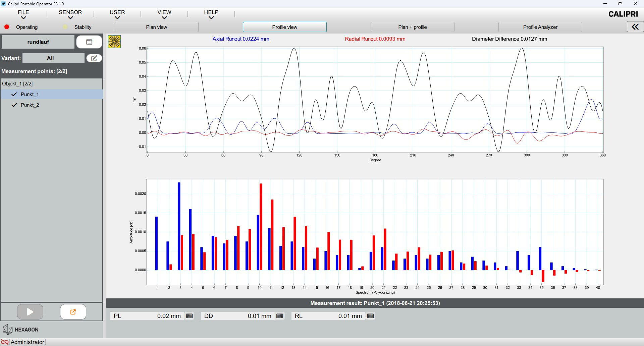Select Punkt_2 measurement point
644x346 pixels.
point(52,105)
